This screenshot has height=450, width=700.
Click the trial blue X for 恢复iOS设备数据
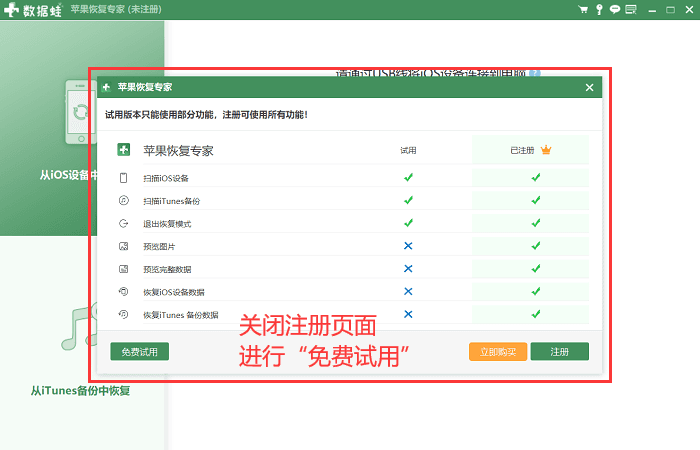[x=408, y=291]
